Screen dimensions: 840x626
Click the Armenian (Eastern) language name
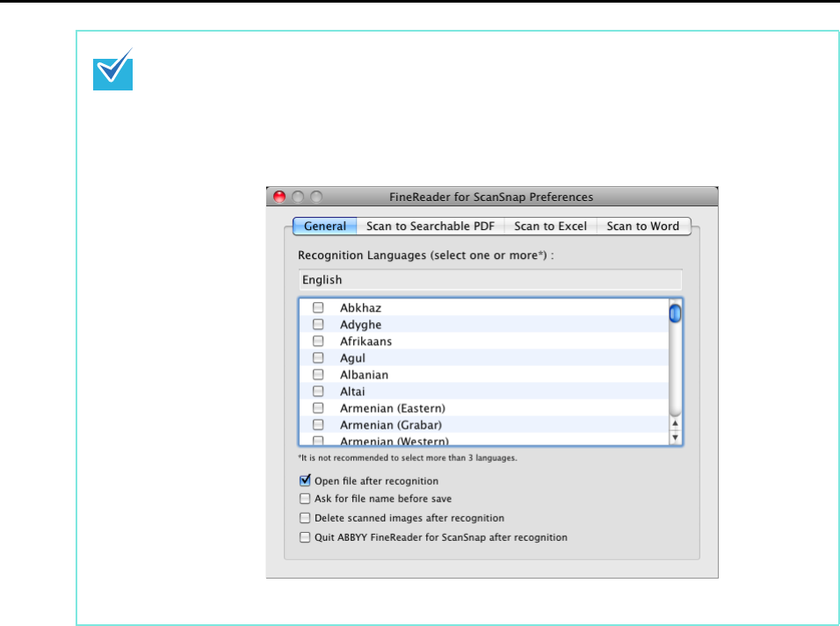393,408
